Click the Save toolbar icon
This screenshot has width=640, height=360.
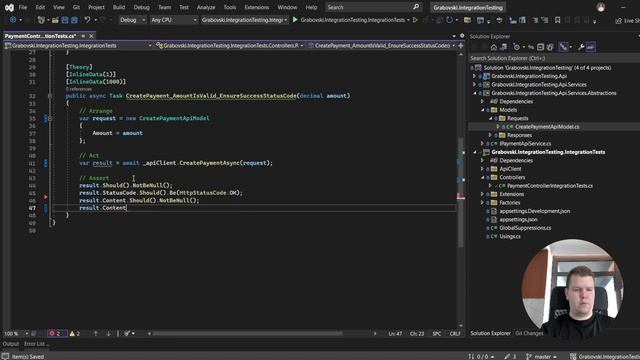coord(65,20)
